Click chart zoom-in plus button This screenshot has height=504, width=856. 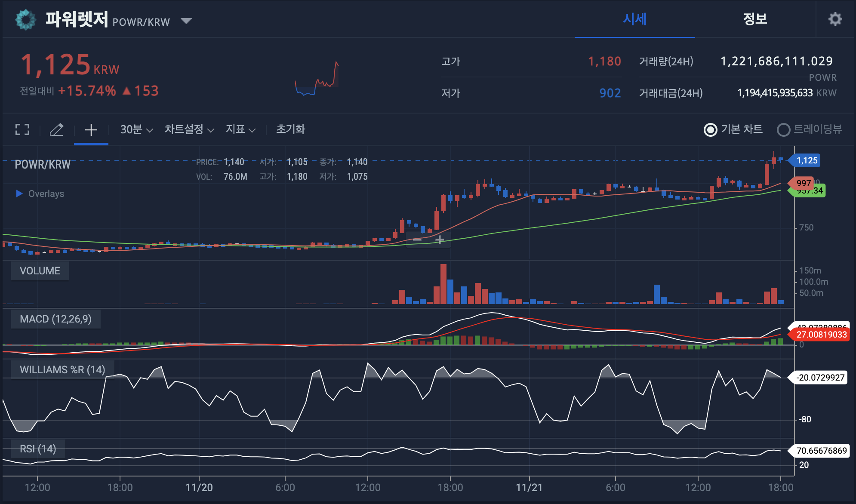coord(439,240)
